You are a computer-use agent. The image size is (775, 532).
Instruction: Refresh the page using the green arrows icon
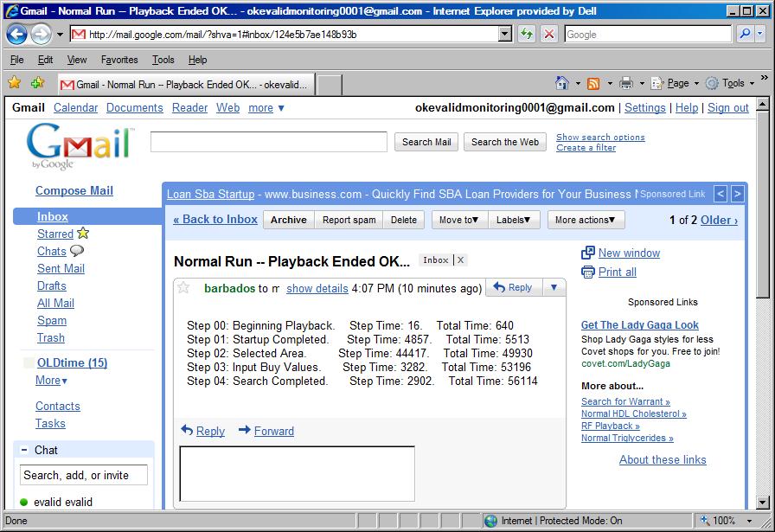(527, 34)
